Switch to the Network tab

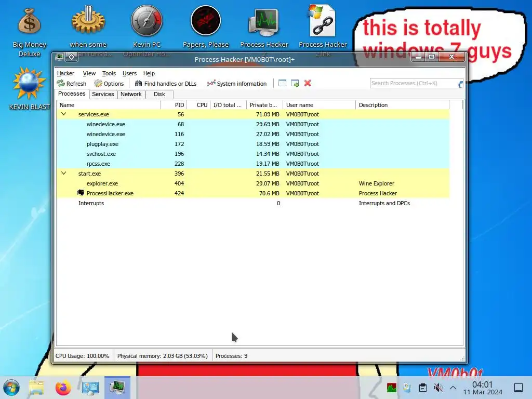click(x=131, y=95)
